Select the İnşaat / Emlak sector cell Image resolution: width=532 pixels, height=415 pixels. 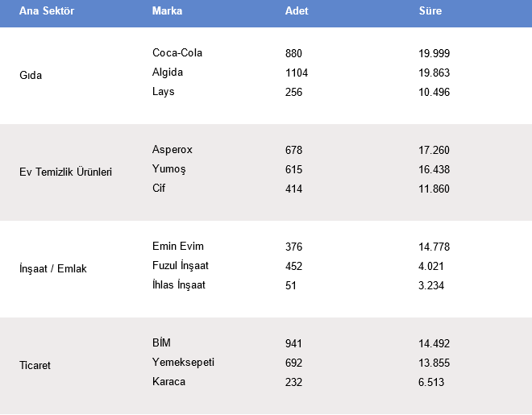(53, 269)
